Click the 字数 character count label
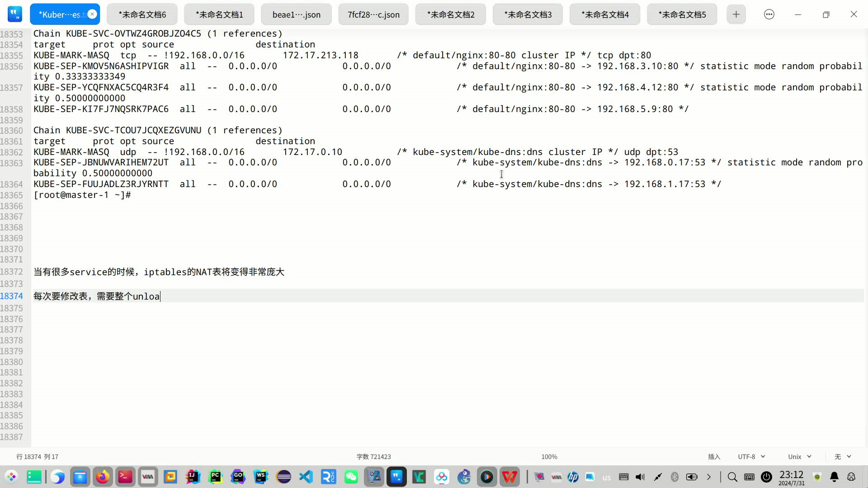 (x=373, y=457)
